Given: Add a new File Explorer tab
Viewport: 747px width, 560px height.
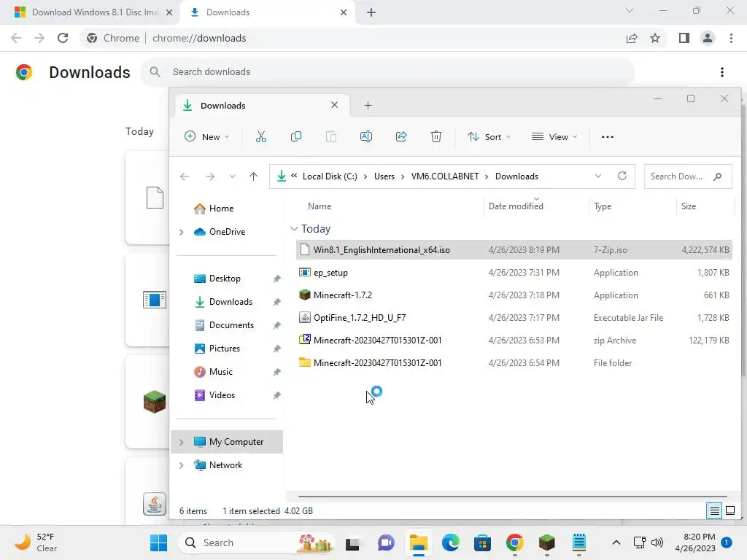Looking at the screenshot, I should [x=368, y=105].
